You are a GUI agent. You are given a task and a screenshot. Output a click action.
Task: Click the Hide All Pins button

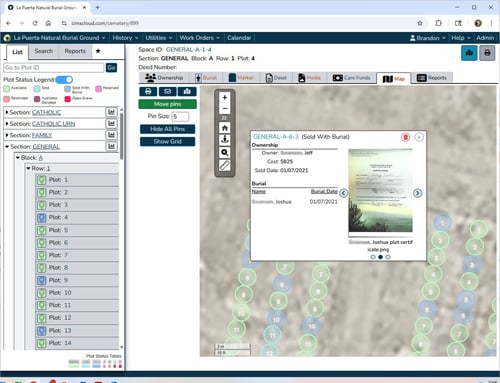pos(167,129)
